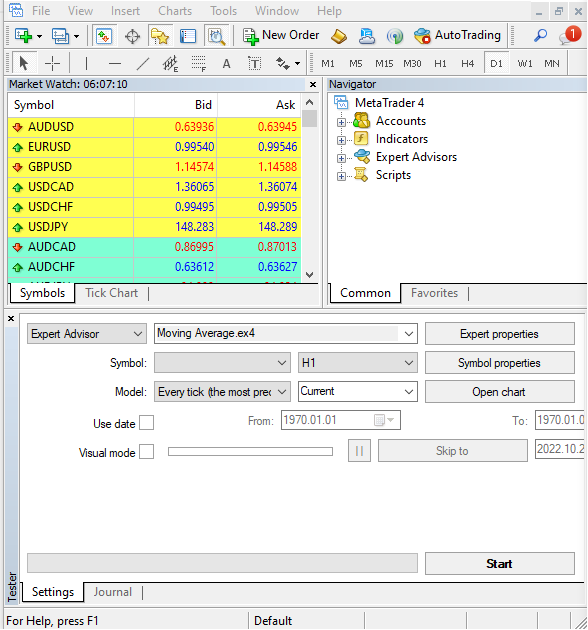Click the Signals radio-wave icon
Screen dimensions: 588x630
pyautogui.click(x=395, y=36)
